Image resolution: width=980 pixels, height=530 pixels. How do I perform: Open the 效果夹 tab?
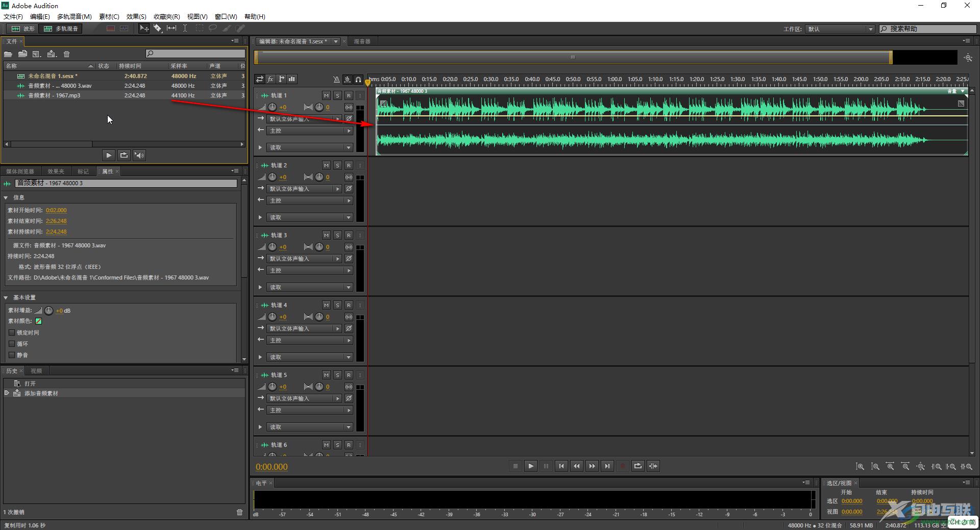point(56,171)
